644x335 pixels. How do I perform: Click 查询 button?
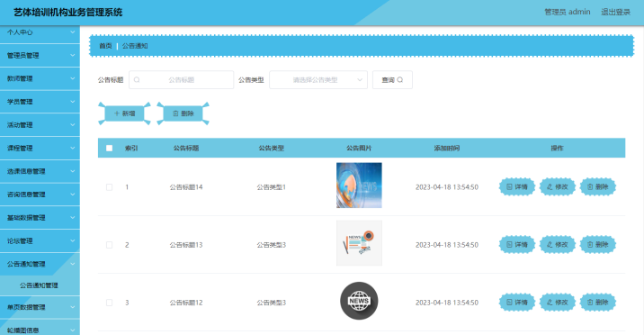392,80
